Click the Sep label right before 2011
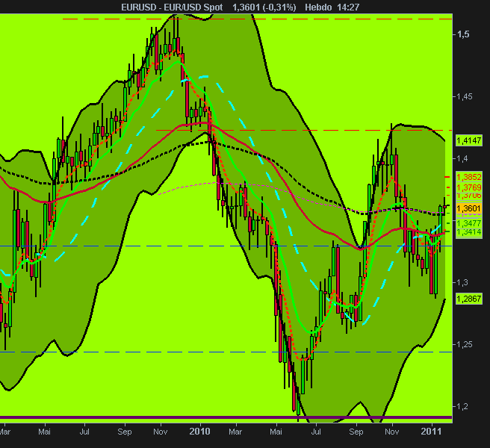490x448 pixels. [x=356, y=432]
